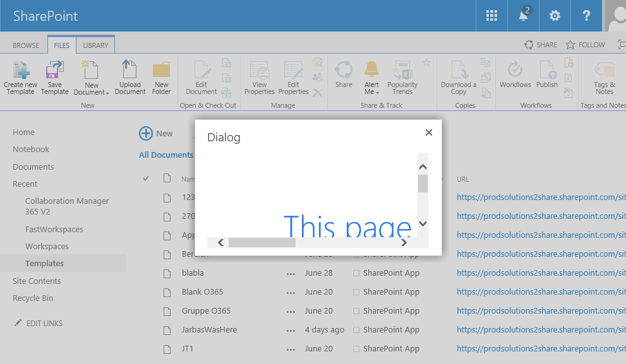Go to Home in left navigation
The height and width of the screenshot is (364, 626).
point(23,132)
